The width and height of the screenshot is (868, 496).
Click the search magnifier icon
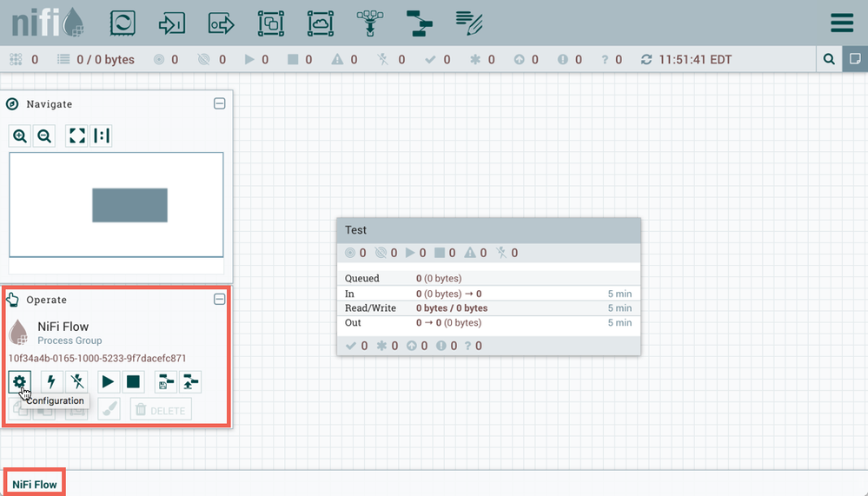tap(829, 60)
